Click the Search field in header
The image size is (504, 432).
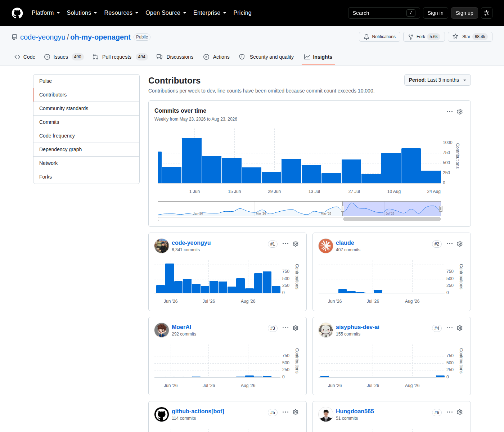[384, 13]
